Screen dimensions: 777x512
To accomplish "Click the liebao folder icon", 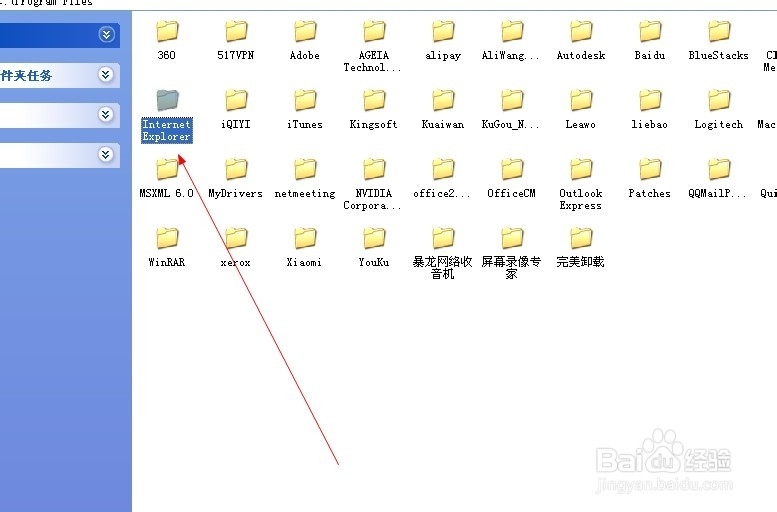I will click(x=650, y=101).
